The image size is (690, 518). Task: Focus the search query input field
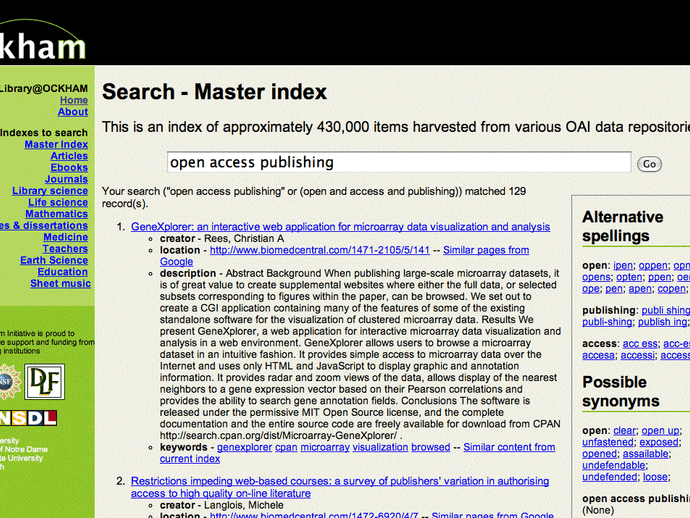(399, 162)
